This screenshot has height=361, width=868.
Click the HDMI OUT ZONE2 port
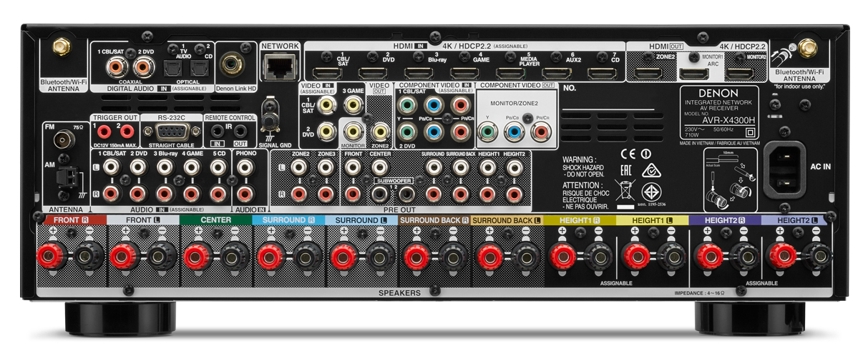pos(648,72)
